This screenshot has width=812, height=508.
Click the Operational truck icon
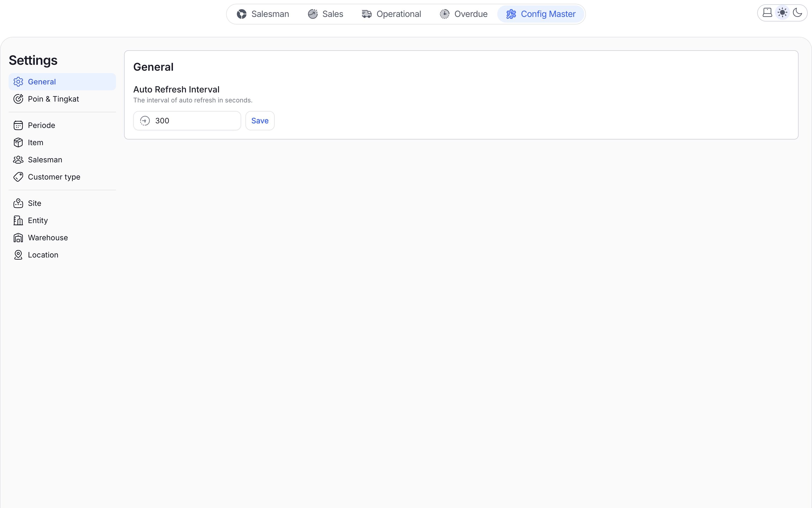tap(367, 14)
